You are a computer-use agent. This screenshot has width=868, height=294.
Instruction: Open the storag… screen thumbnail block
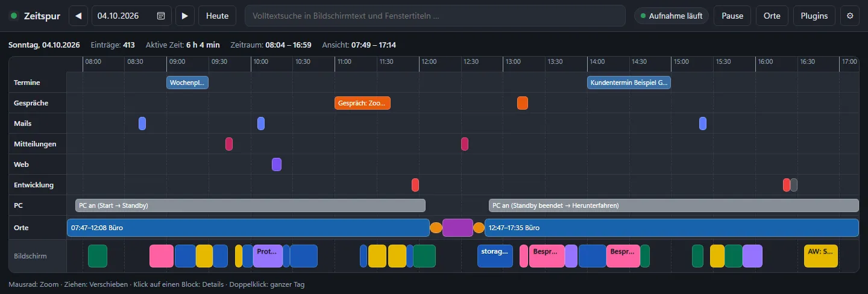click(495, 256)
